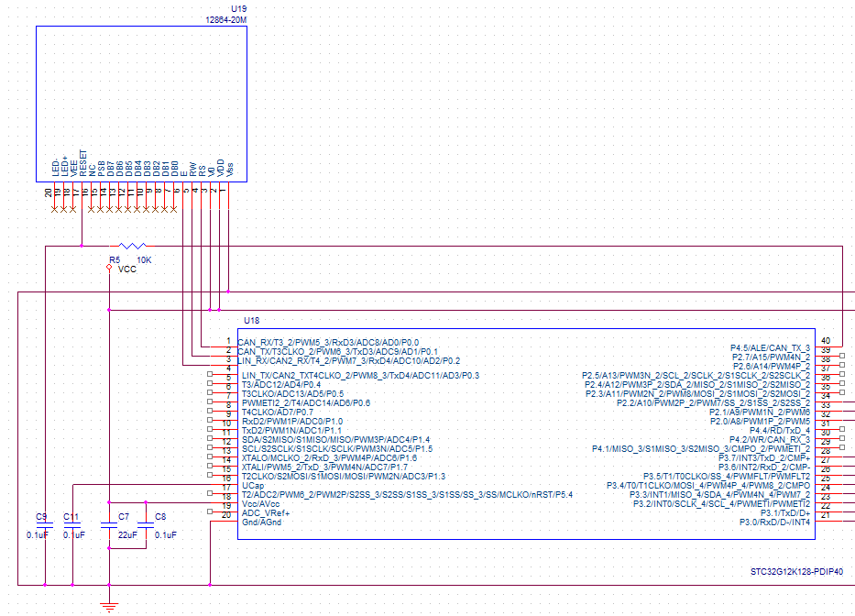Screen dimensions: 855x616
Task: Select the Gnd/AGnd pin name
Action: point(262,522)
